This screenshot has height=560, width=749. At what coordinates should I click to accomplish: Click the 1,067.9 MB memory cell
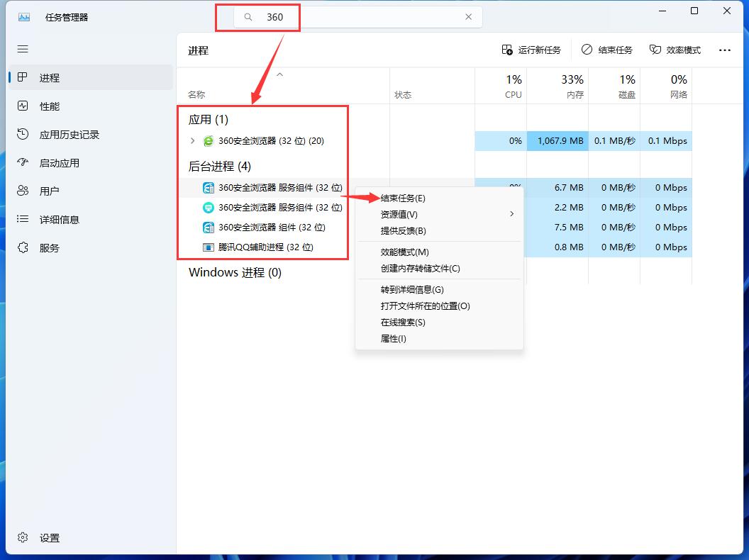(557, 141)
